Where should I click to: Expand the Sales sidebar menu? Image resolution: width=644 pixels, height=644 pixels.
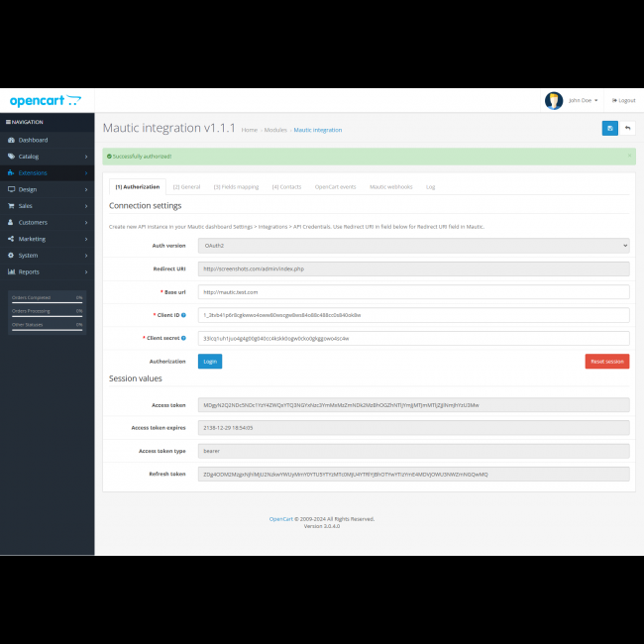[47, 206]
